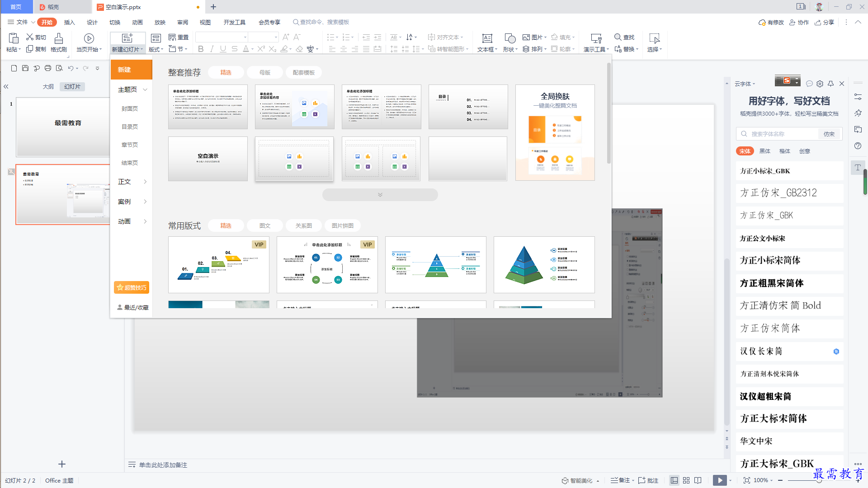Switch to 大纲 outline tab
Viewport: 868px width, 488px height.
(x=48, y=86)
